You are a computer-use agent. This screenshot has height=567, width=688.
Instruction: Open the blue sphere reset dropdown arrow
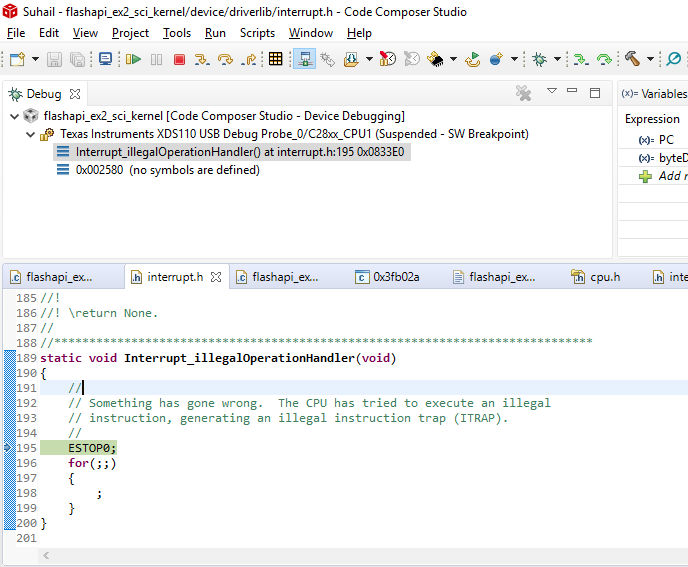point(514,59)
